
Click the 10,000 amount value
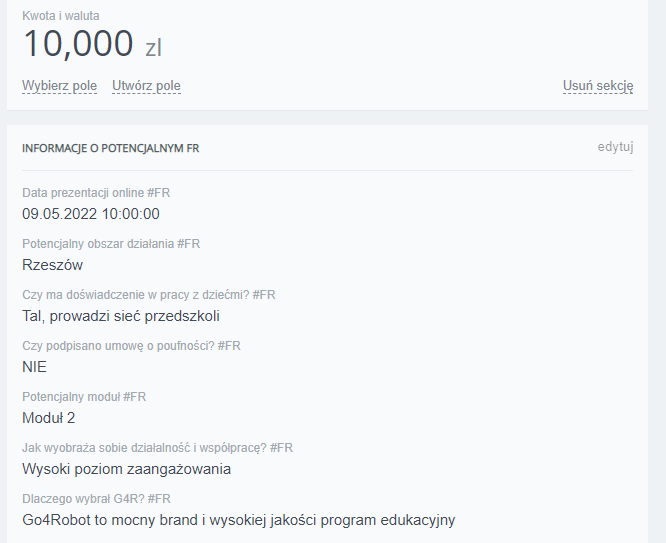(x=78, y=44)
